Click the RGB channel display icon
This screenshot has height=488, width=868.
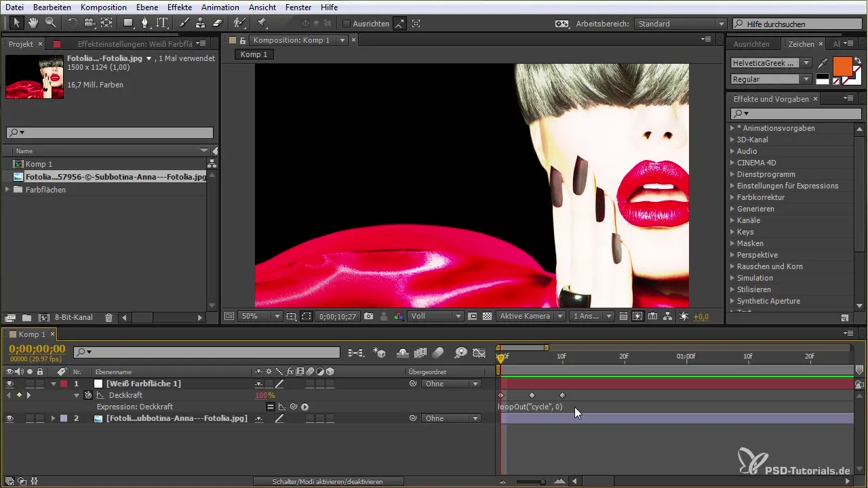tap(398, 316)
